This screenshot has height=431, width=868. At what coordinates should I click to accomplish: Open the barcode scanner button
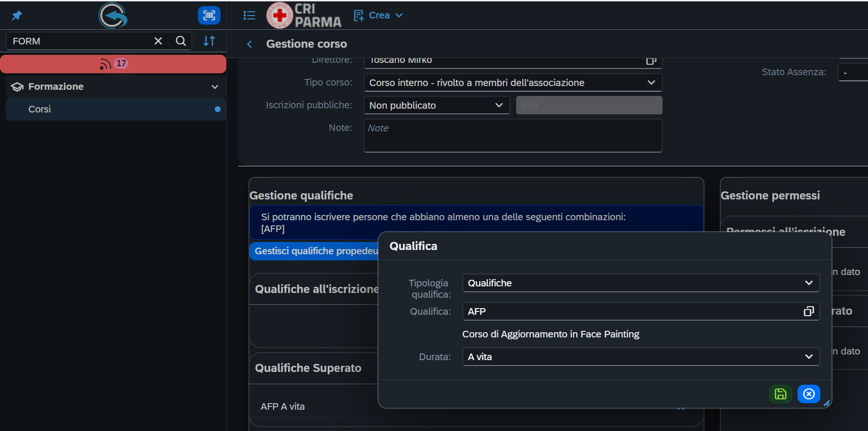tap(209, 16)
